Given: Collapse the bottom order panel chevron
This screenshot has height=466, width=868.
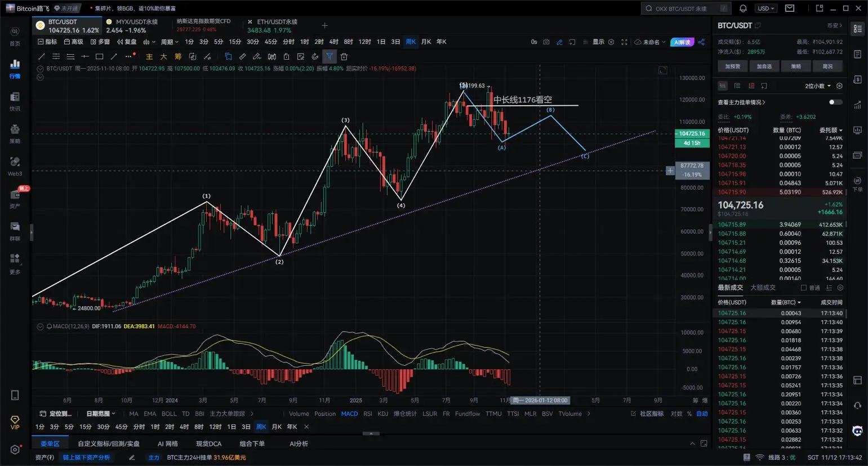Looking at the screenshot, I should click(x=692, y=443).
